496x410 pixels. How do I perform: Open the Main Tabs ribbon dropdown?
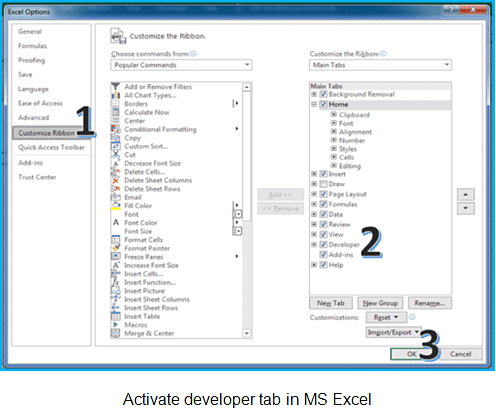coord(380,65)
